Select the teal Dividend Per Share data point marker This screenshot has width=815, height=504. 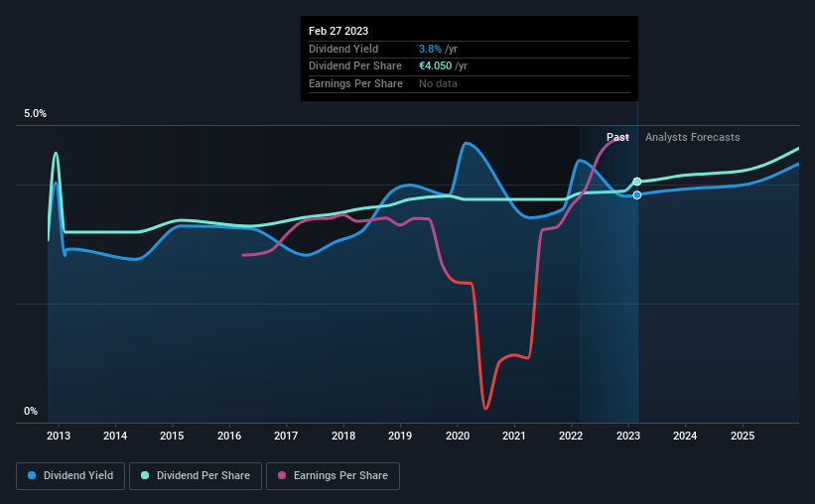coord(637,182)
